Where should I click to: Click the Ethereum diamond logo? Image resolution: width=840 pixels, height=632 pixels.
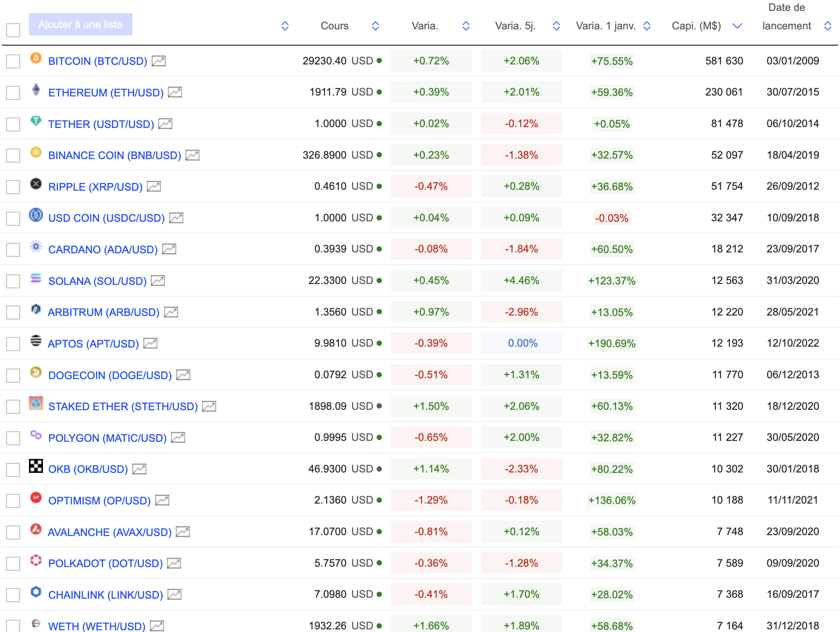click(36, 89)
